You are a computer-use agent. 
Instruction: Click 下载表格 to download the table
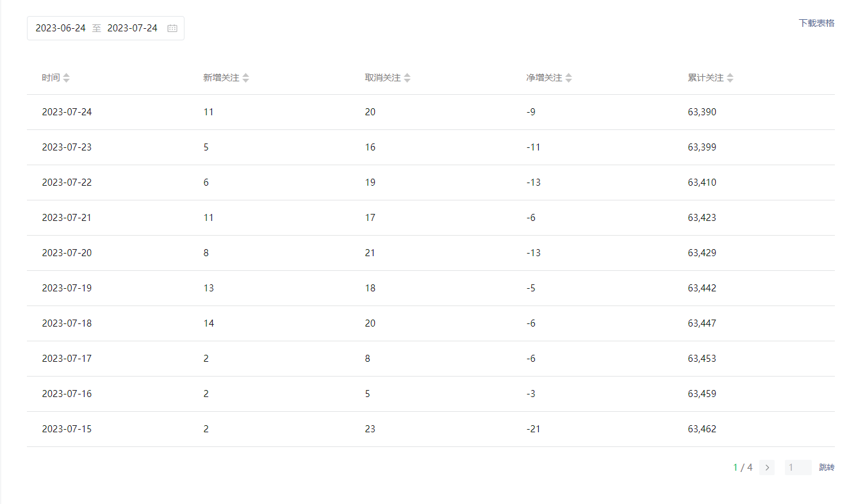pos(816,23)
